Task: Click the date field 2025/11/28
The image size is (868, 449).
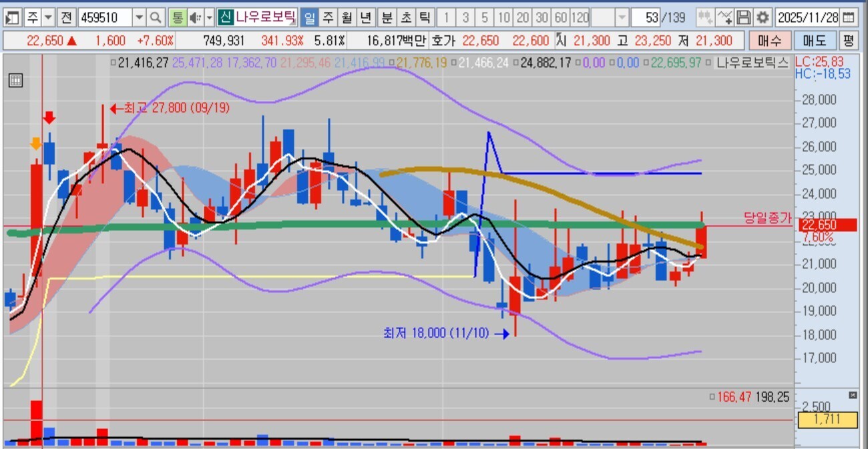Action: [x=807, y=17]
